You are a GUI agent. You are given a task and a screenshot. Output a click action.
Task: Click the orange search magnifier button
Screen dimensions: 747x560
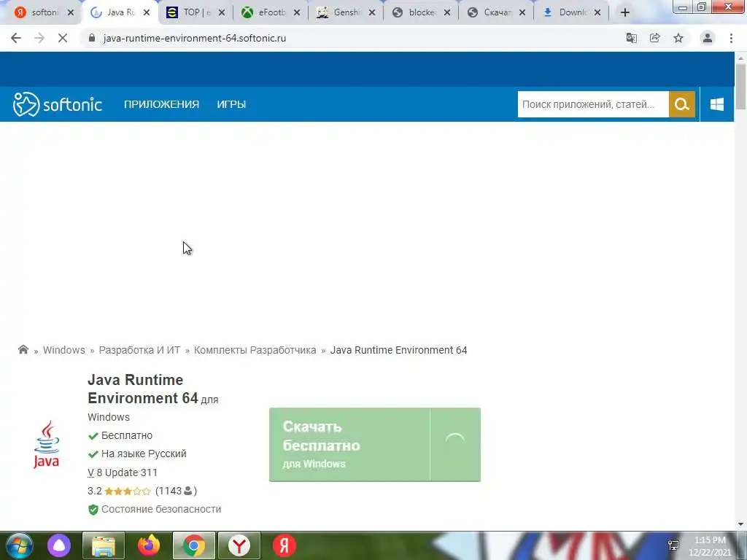pos(682,104)
